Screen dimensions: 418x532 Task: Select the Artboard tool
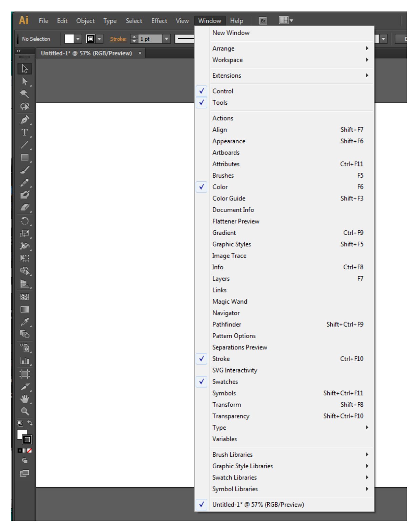25,374
